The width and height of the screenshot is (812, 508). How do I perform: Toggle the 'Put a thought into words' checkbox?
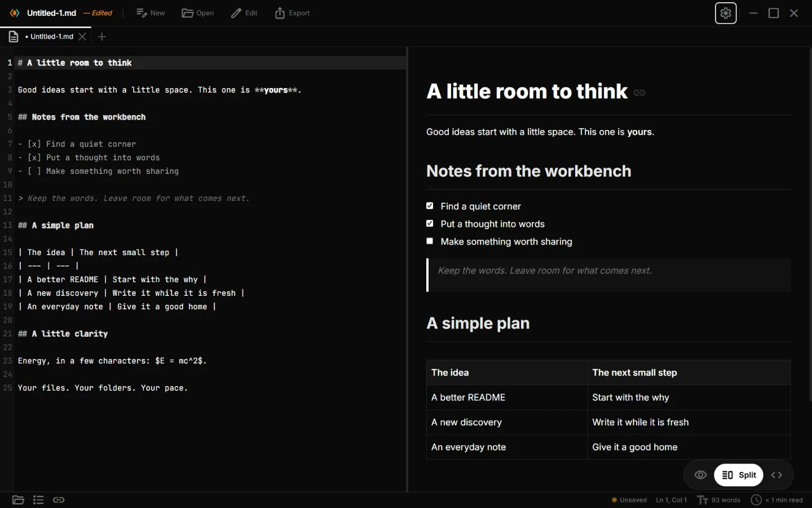click(x=430, y=224)
